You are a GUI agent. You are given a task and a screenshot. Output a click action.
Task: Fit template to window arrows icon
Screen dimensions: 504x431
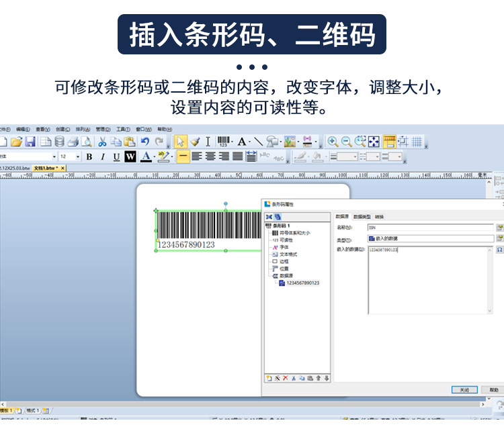pyautogui.click(x=374, y=142)
